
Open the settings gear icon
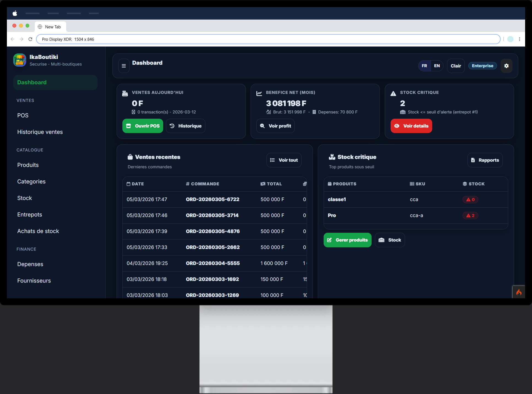pos(506,66)
